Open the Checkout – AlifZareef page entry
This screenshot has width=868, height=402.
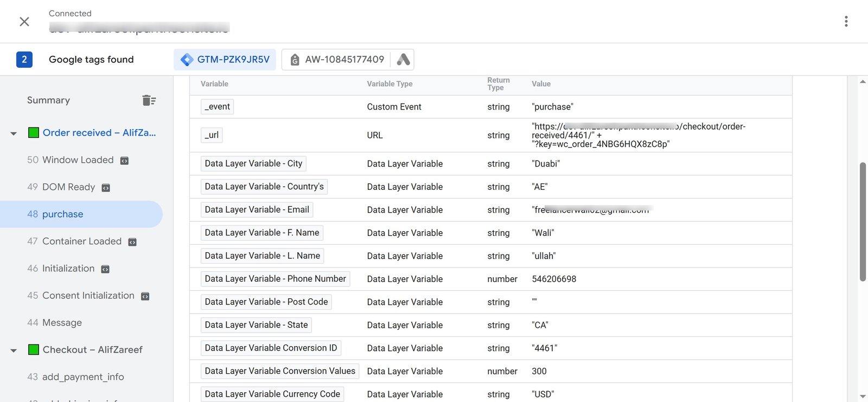[x=92, y=350]
